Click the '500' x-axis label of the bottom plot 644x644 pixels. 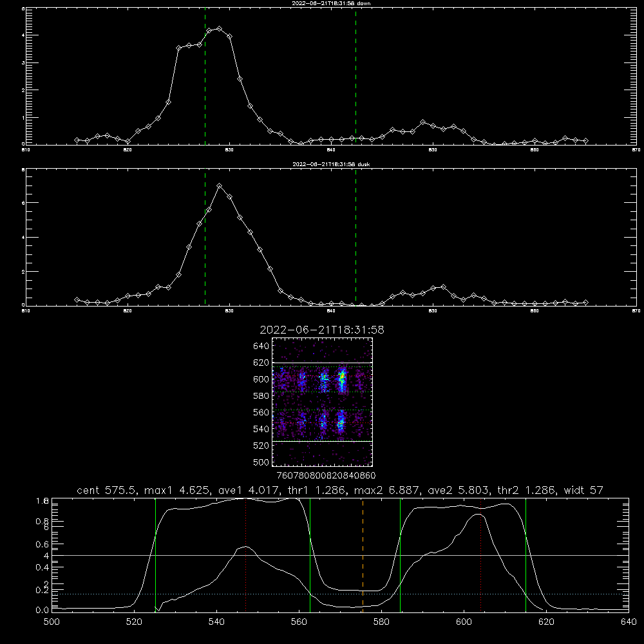click(x=52, y=622)
